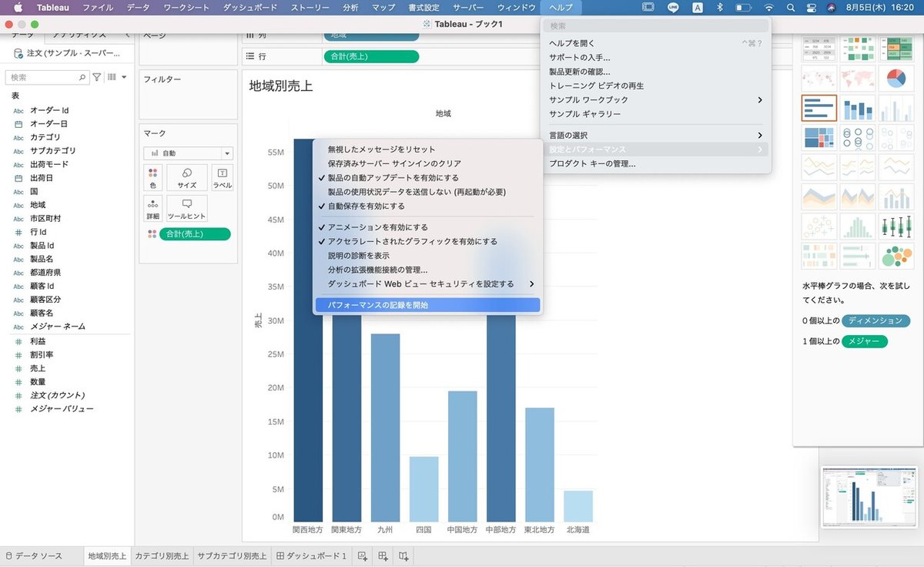Pick the filled map chart type

(858, 78)
